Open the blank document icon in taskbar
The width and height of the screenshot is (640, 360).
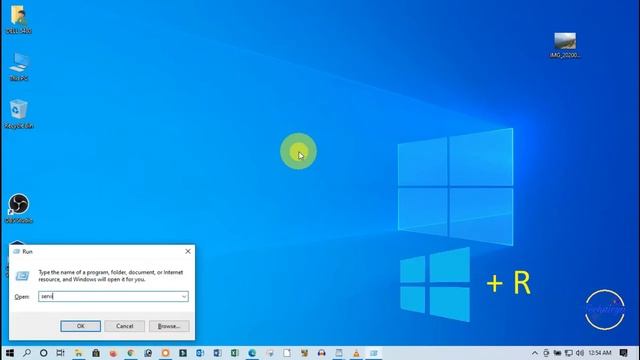click(287, 353)
